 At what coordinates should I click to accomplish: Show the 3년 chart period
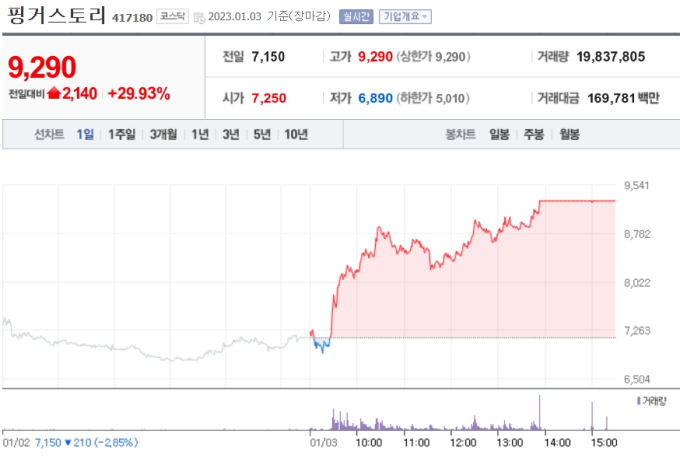pyautogui.click(x=231, y=134)
